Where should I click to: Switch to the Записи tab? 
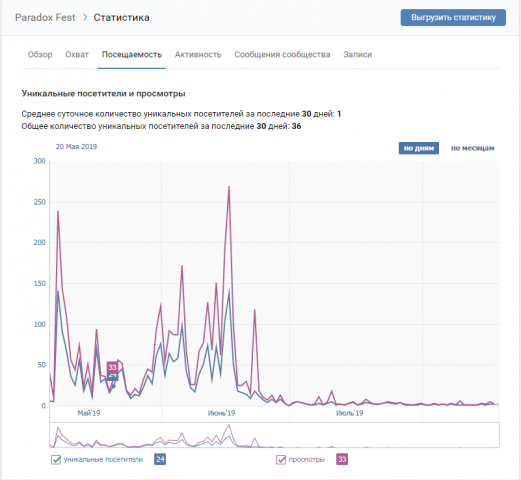pos(358,54)
